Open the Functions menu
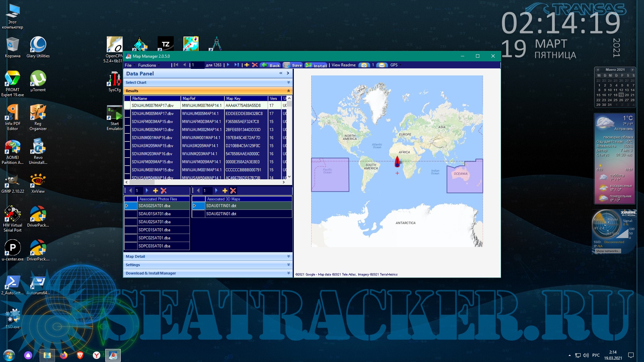The image size is (644, 362). pos(147,65)
